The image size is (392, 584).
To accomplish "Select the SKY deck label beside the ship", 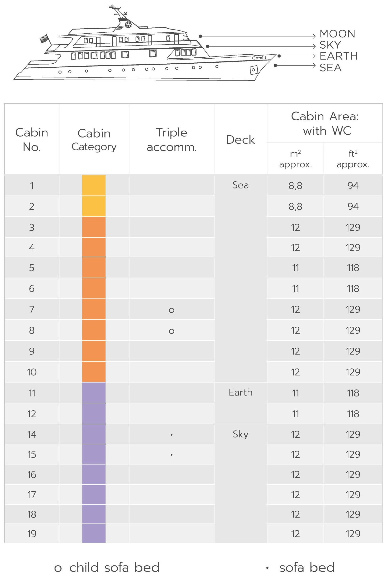I will point(330,45).
